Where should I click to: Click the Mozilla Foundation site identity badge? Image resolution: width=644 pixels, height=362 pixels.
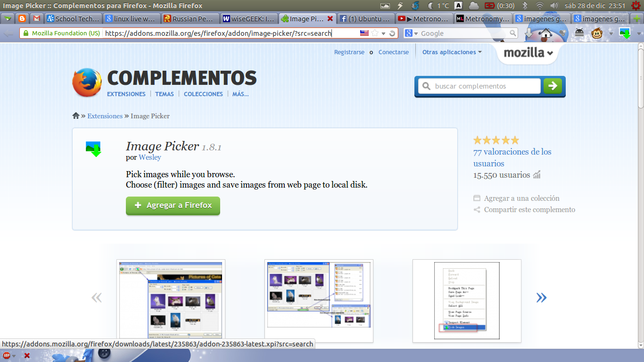click(61, 33)
